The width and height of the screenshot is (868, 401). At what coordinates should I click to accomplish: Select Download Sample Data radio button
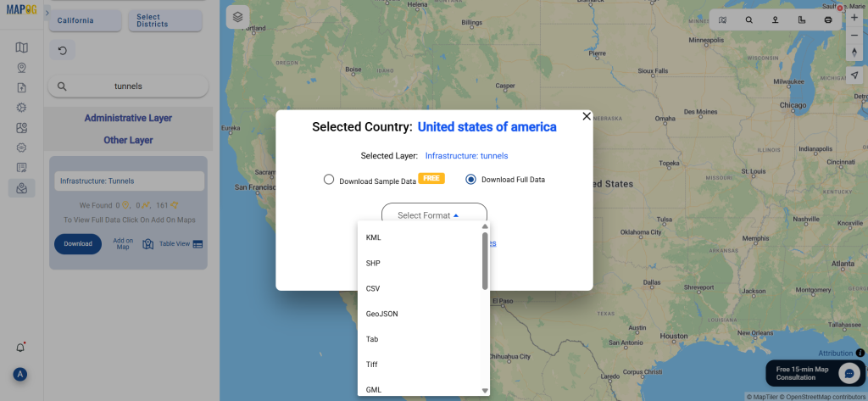coord(329,180)
